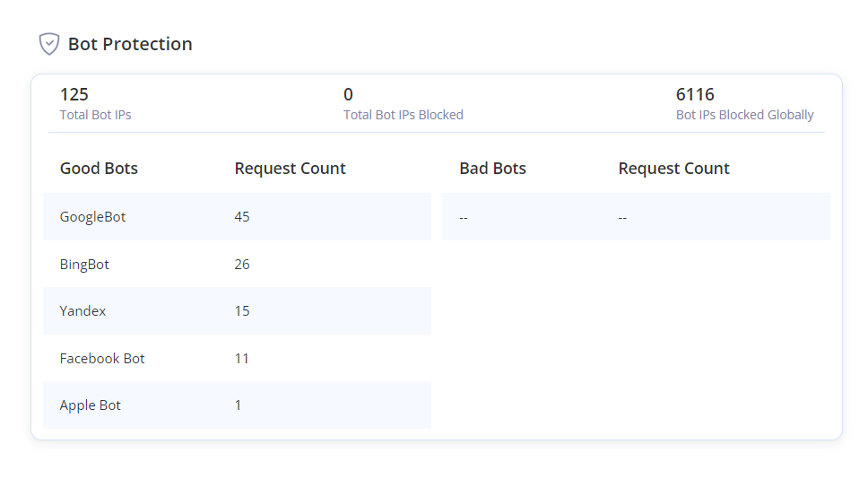Click the Bot Protection shield icon

[x=49, y=44]
